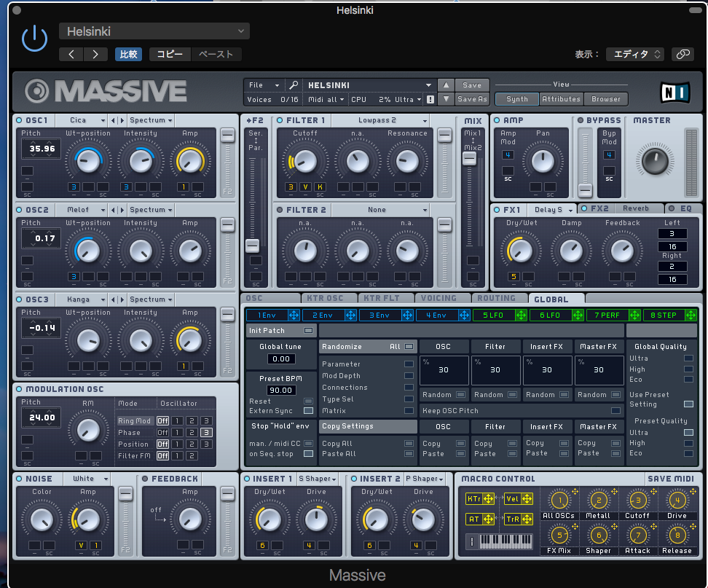The image size is (708, 588).
Task: Click the Master volume knob
Action: point(655,161)
